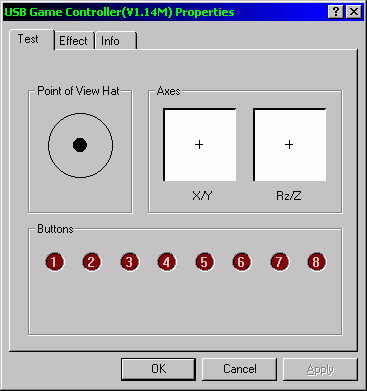367x391 pixels.
Task: Click button indicator number 1
Action: tap(54, 262)
